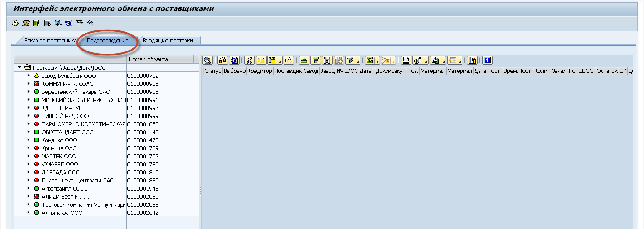Click the Find Next binoculars-plus icon
Screen dimensions: 644x229
339,60
